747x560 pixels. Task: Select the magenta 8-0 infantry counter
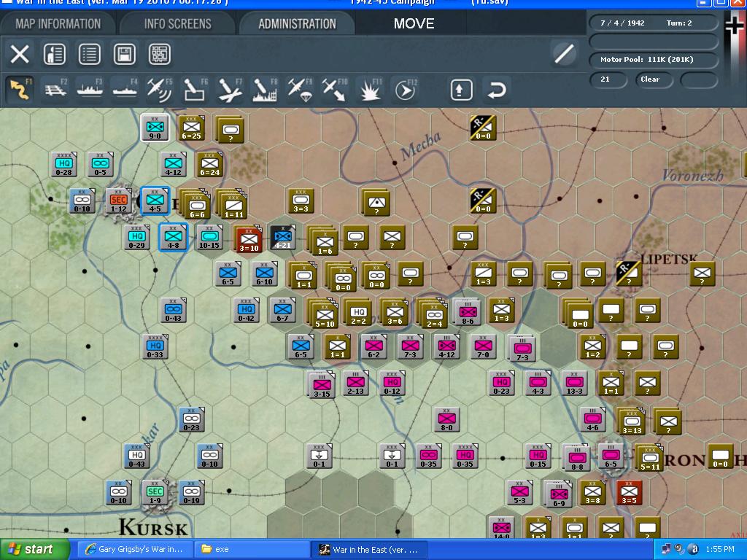point(447,419)
